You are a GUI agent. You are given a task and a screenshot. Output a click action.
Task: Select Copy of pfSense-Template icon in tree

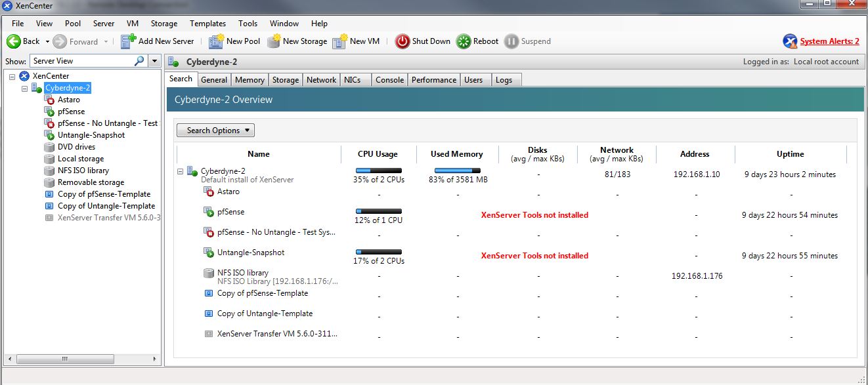click(49, 194)
